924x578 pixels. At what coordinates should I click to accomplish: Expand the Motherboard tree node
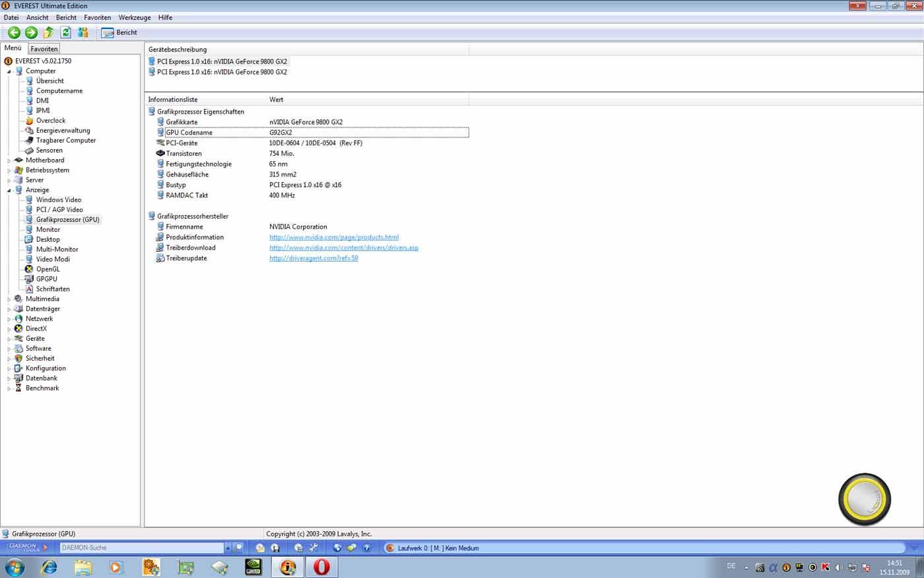coord(9,161)
